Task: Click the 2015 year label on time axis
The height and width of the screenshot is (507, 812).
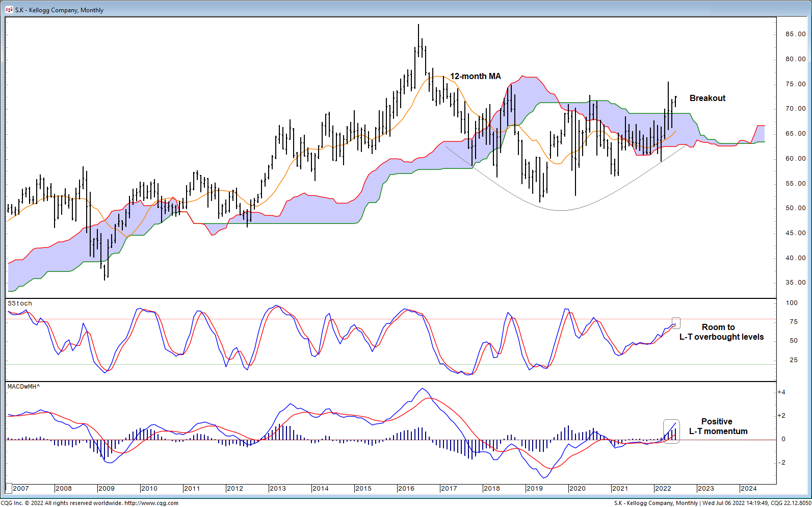Action: pyautogui.click(x=363, y=489)
